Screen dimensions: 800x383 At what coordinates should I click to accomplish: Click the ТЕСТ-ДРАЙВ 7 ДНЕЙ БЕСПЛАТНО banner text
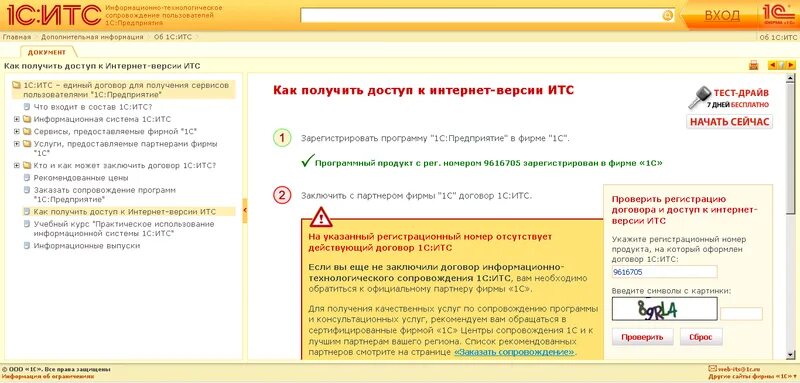[738, 98]
